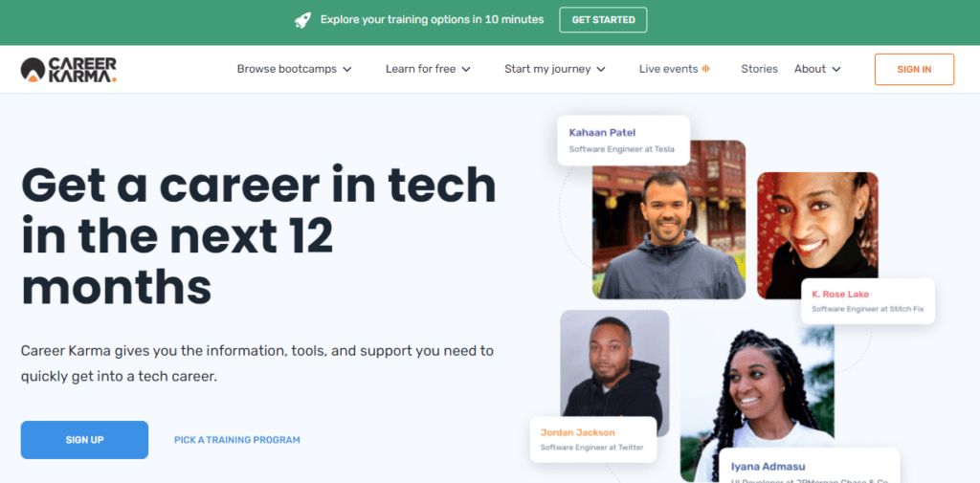Click Jordan Jackson's photo
Image resolution: width=980 pixels, height=483 pixels.
614,373
